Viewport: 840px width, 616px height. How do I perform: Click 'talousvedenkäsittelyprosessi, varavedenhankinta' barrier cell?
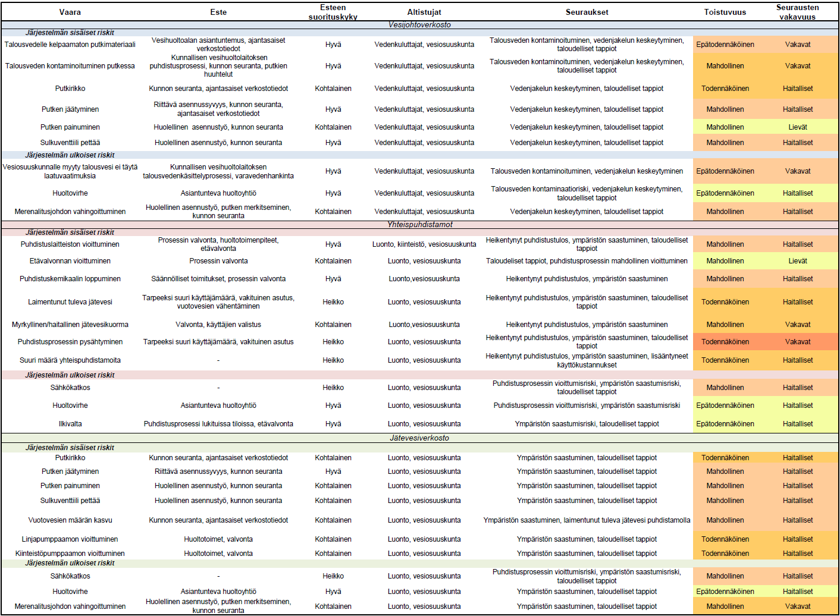[x=218, y=171]
